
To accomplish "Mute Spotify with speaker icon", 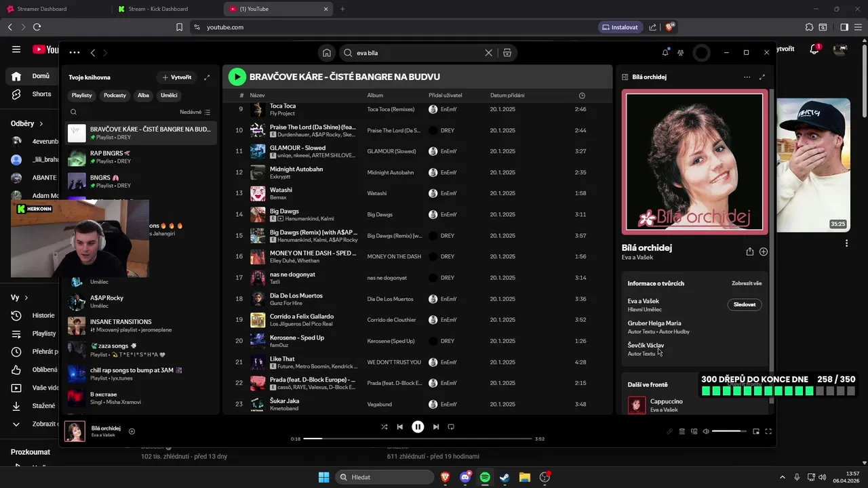I will point(706,431).
